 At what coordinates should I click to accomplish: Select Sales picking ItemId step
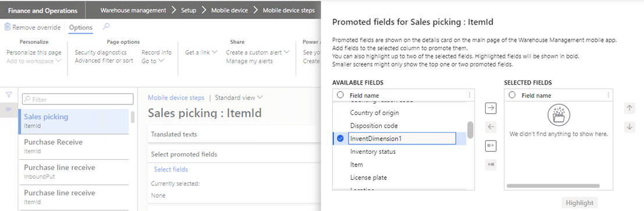coord(74,121)
